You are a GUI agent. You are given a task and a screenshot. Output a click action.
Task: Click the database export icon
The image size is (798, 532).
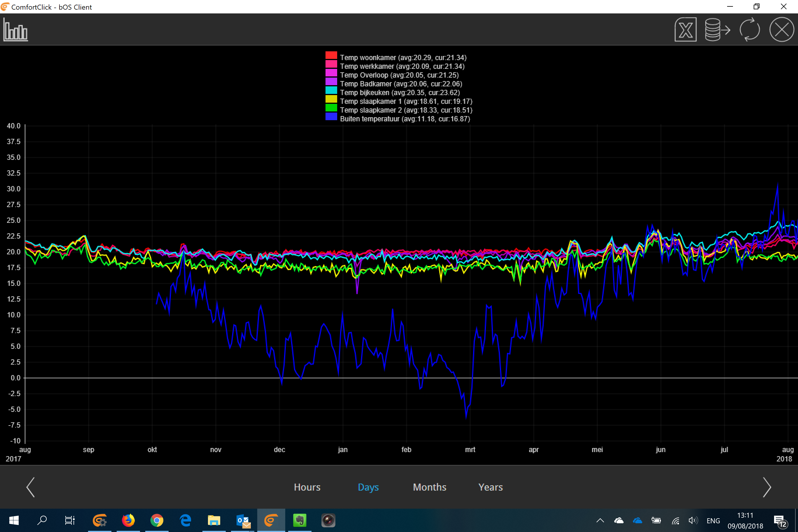(x=717, y=30)
